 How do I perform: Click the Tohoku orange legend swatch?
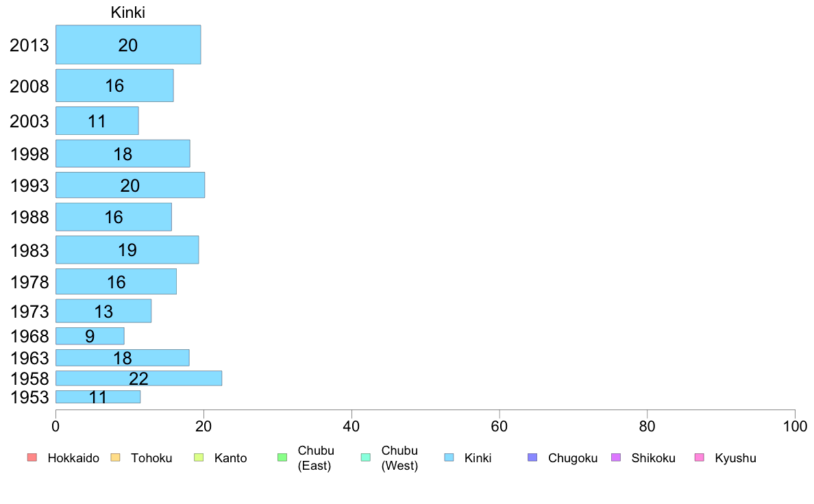tap(115, 457)
